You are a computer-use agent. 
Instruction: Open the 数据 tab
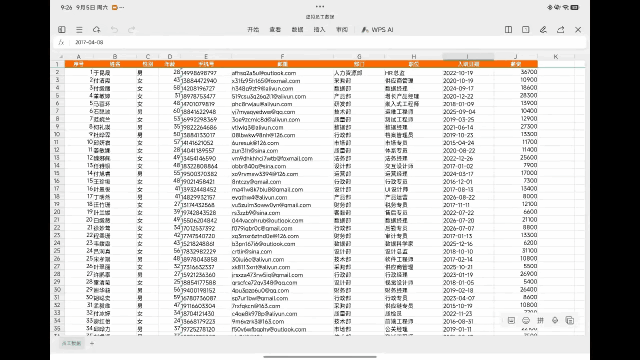(x=297, y=29)
